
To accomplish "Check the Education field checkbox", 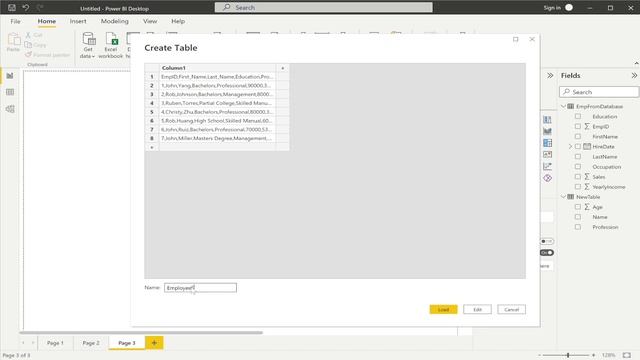I will pos(578,116).
